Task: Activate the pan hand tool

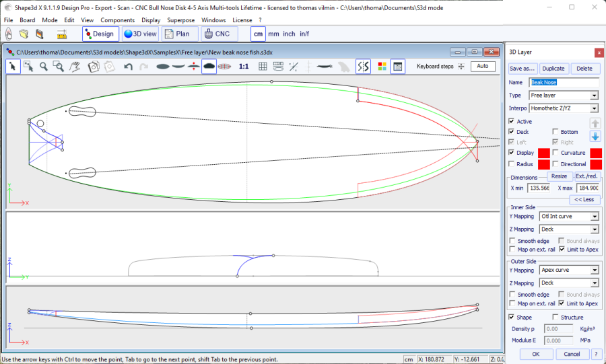Action: click(75, 66)
